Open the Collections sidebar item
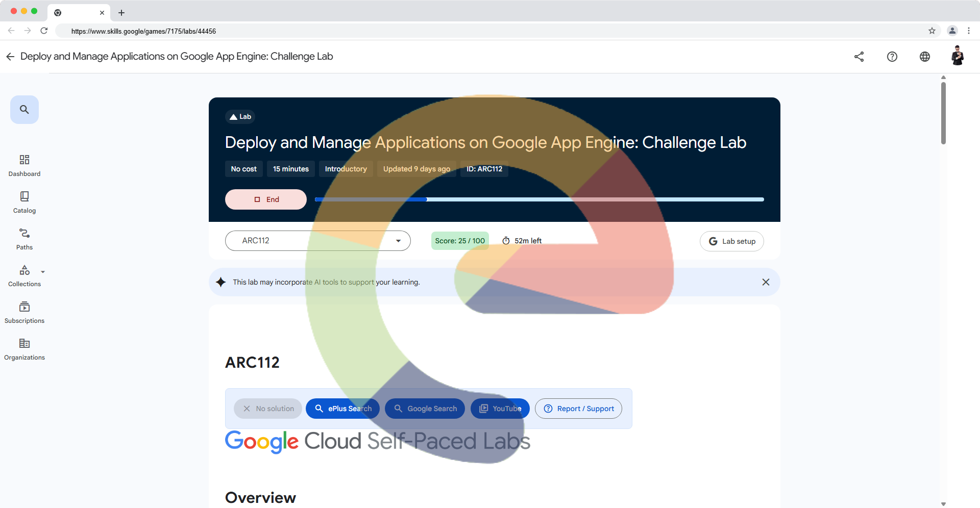This screenshot has width=980, height=508. tap(24, 276)
